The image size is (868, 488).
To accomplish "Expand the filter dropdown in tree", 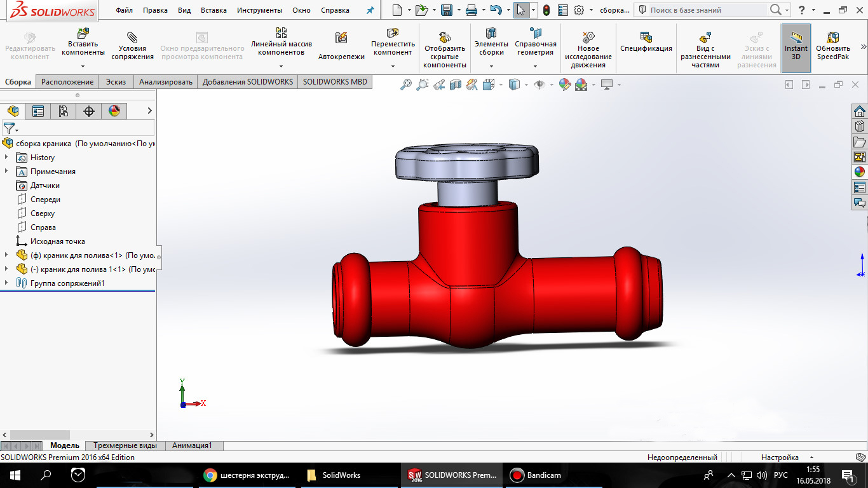I will click(x=17, y=130).
